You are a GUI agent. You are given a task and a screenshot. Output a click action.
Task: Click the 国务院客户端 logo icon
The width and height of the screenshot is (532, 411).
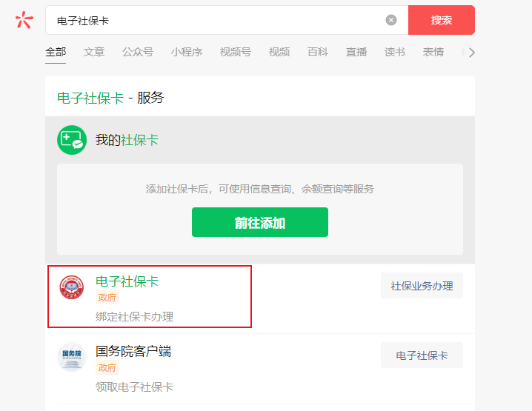pos(72,358)
